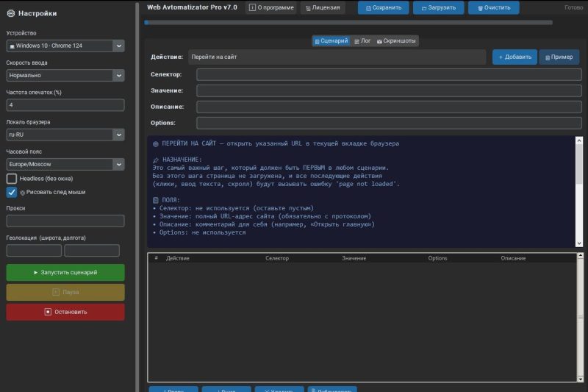Uncheck Рисовать след мыши checkbox

[12, 192]
